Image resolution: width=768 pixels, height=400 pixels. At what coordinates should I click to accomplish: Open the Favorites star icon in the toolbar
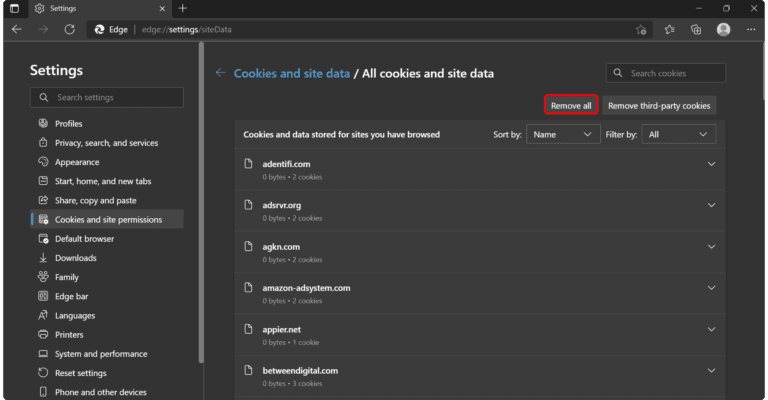(670, 30)
